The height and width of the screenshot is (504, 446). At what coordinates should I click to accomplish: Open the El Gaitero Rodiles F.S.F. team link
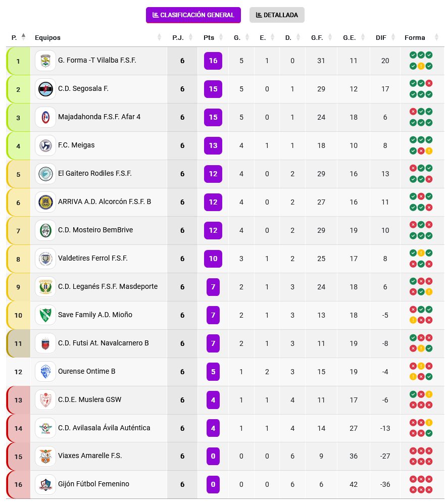point(95,174)
